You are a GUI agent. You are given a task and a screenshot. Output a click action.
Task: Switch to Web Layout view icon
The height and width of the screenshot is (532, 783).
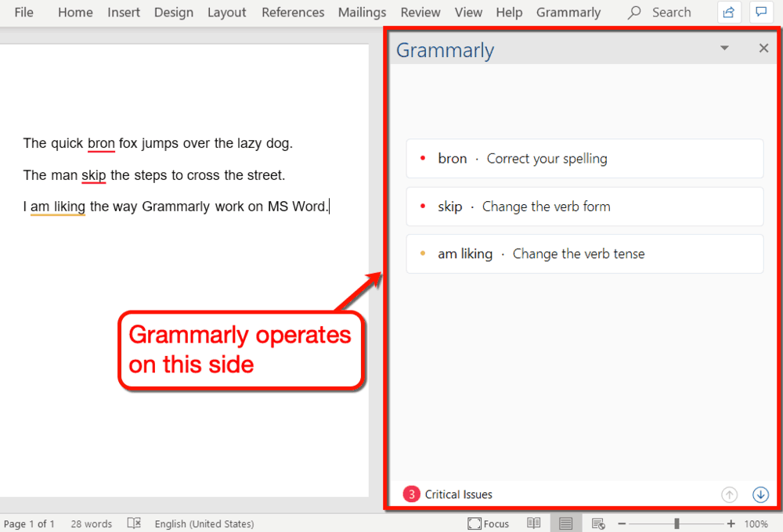pos(598,523)
